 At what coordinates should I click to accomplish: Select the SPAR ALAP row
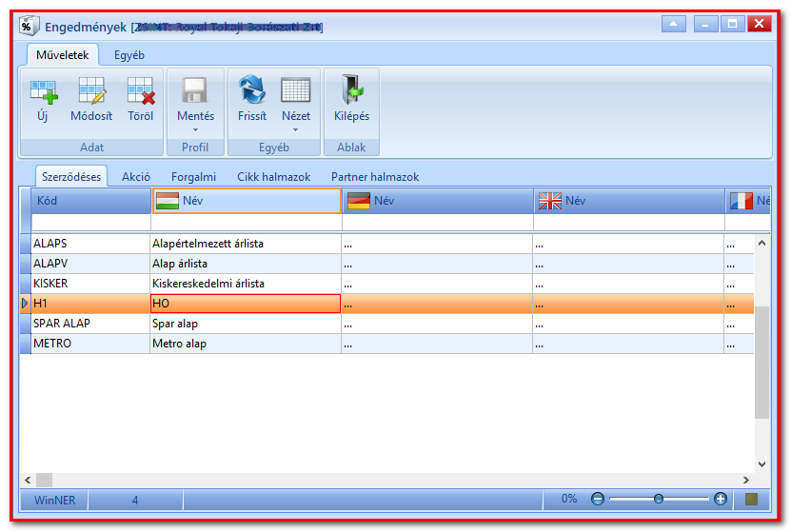coord(386,324)
